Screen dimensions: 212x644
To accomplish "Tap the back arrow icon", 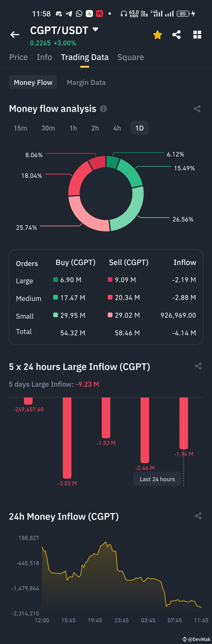I will 14,35.
